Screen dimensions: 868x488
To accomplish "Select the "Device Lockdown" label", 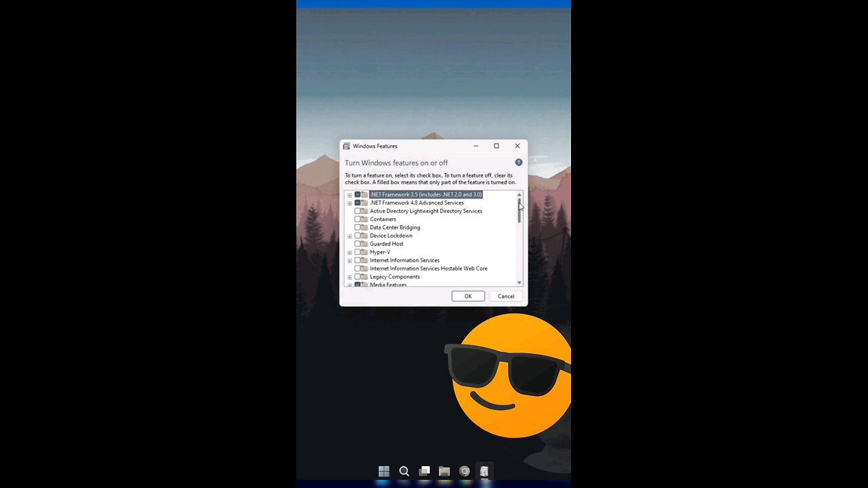I will 391,235.
